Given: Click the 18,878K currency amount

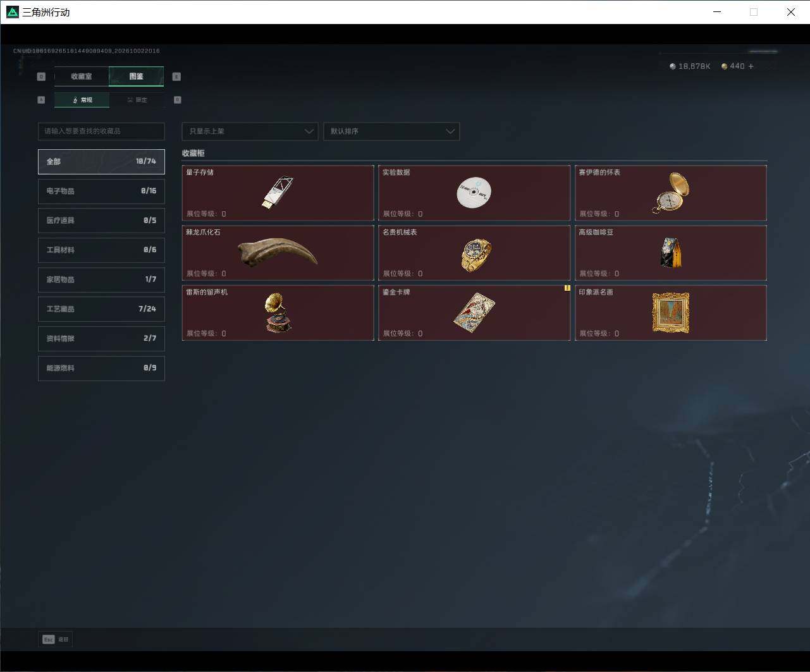Looking at the screenshot, I should click(694, 66).
